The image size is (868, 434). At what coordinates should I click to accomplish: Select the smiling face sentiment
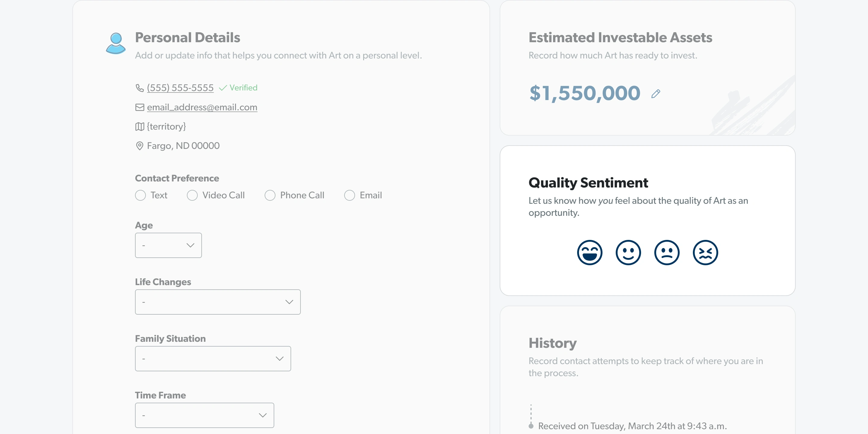point(628,252)
